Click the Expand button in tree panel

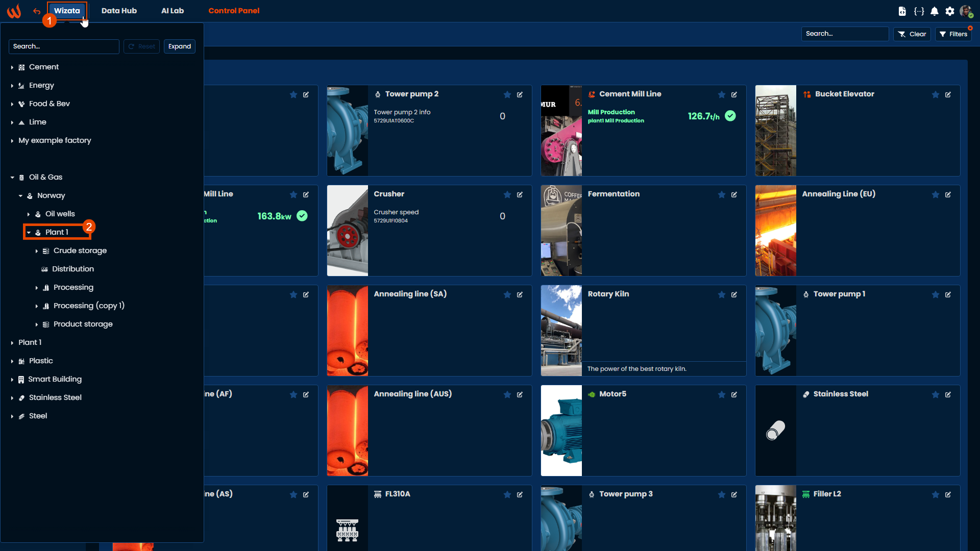point(180,46)
